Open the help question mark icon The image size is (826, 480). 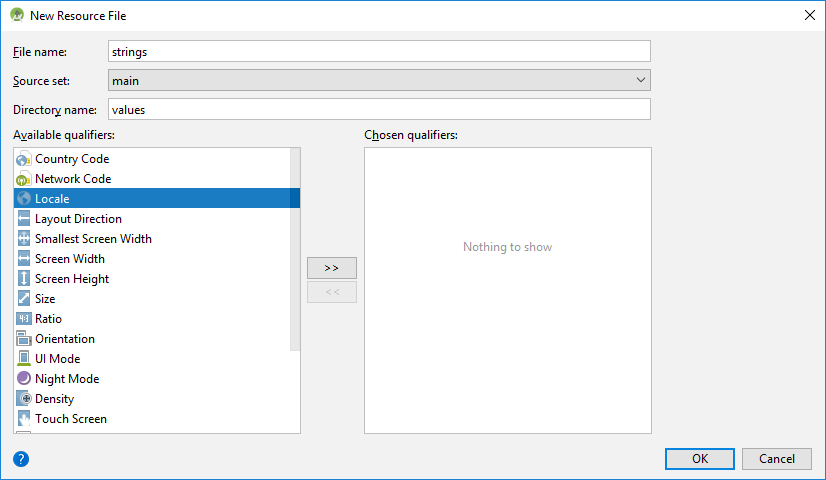pyautogui.click(x=21, y=459)
